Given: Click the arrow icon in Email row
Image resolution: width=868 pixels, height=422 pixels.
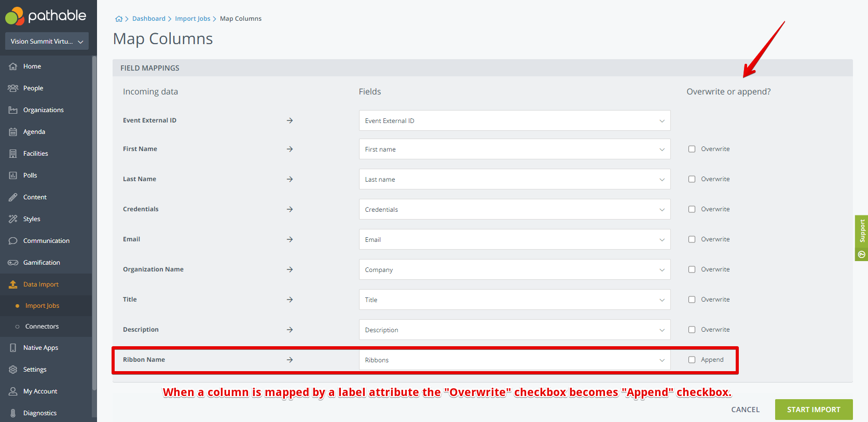Looking at the screenshot, I should point(290,239).
